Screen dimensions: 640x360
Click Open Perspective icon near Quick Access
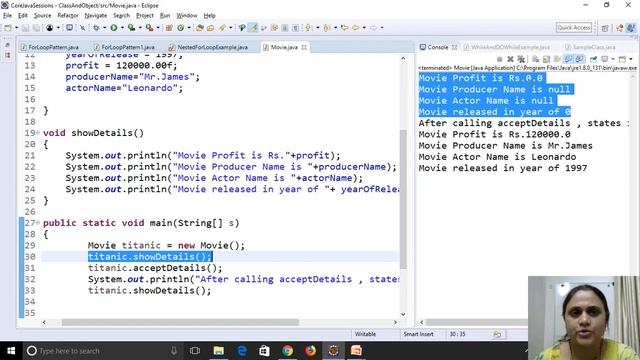pyautogui.click(x=605, y=28)
